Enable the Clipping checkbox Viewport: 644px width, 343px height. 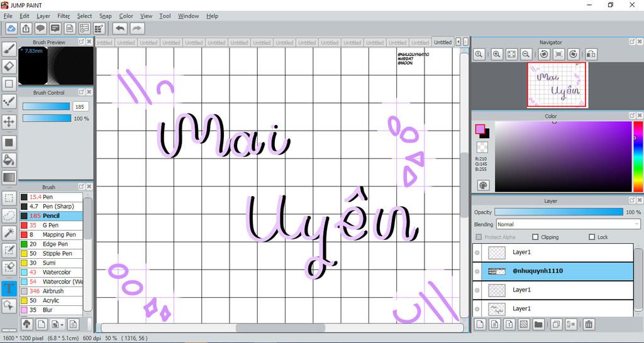(x=535, y=237)
